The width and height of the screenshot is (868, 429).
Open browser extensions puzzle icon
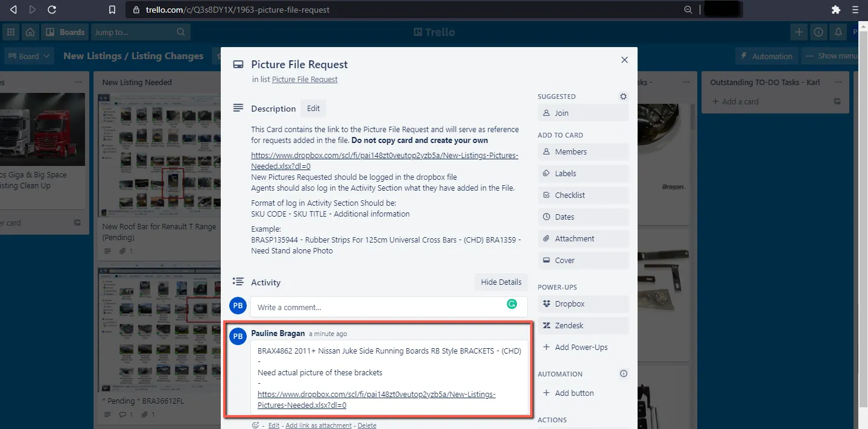click(835, 10)
